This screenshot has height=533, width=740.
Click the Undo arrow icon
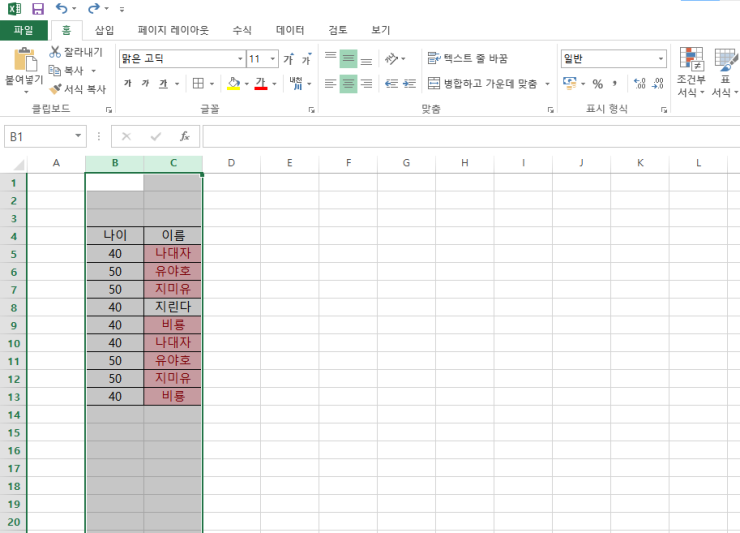click(61, 8)
